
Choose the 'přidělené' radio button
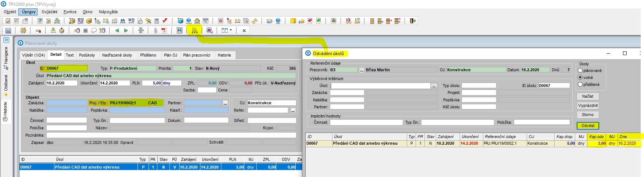580,84
